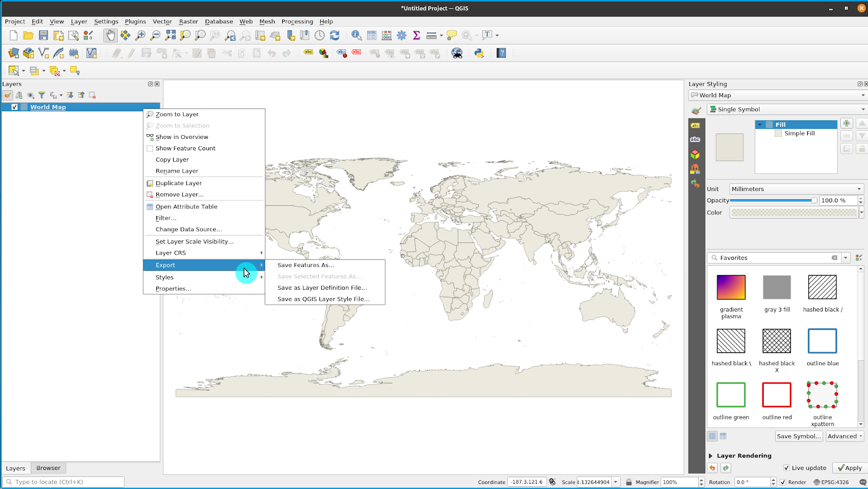Choose Save Features As from the submenu

click(305, 265)
